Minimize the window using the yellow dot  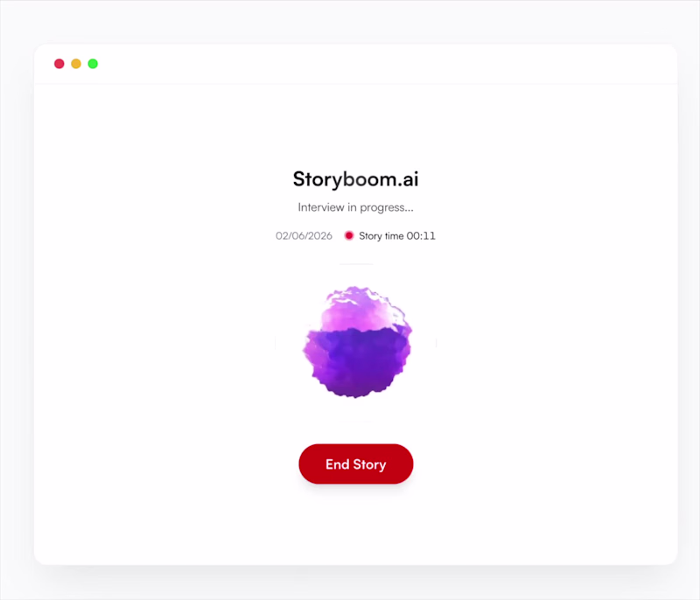pos(76,64)
